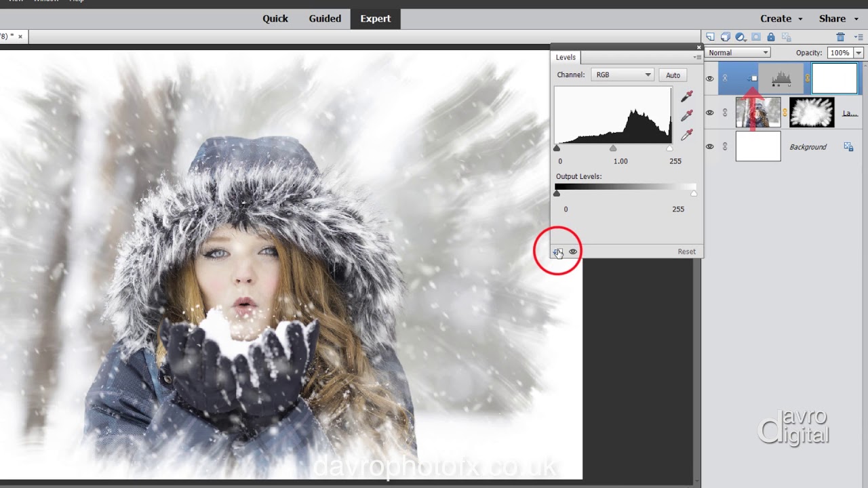Screen dimensions: 868x488
Task: Click the clip to layer icon in Levels
Action: (x=557, y=251)
